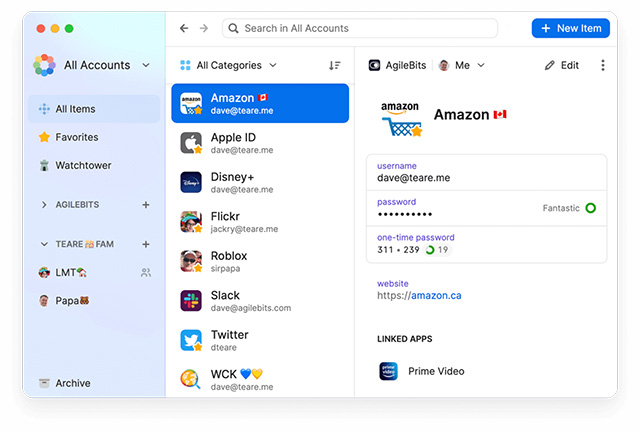This screenshot has height=431, width=640.
Task: Click the one-time password countdown timer
Action: [437, 250]
